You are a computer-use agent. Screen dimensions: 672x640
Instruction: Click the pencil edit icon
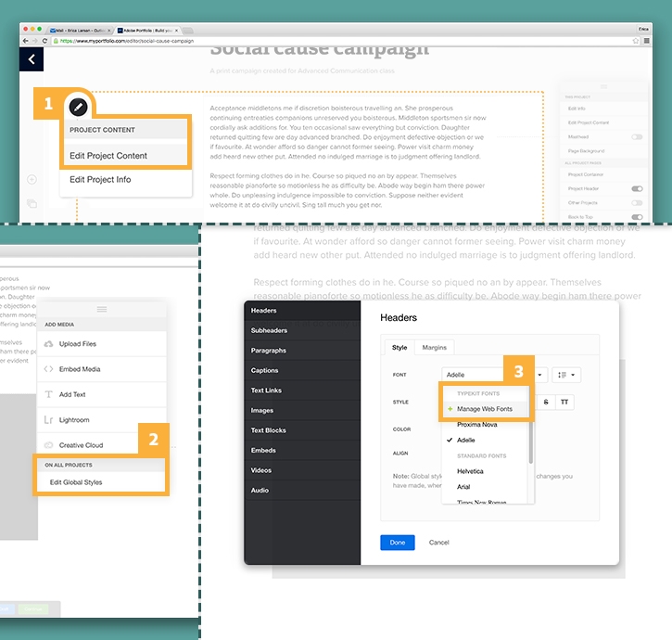[78, 108]
